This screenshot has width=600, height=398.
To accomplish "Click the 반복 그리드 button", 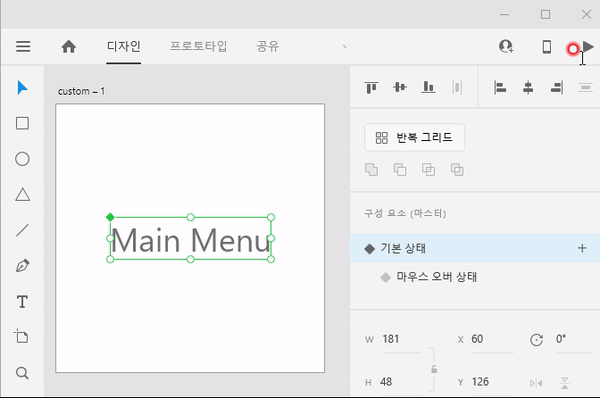I will [x=414, y=137].
